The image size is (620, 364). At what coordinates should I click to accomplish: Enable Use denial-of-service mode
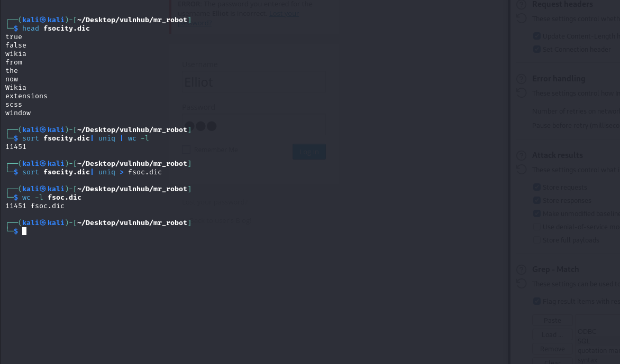536,226
